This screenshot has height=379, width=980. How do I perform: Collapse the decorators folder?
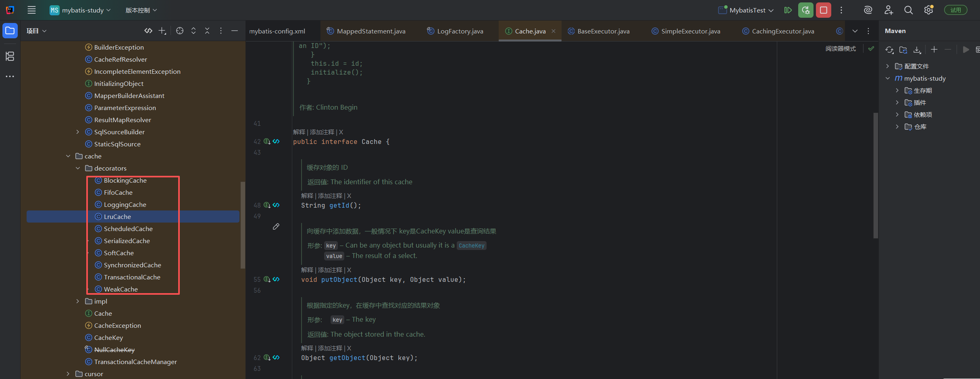78,168
